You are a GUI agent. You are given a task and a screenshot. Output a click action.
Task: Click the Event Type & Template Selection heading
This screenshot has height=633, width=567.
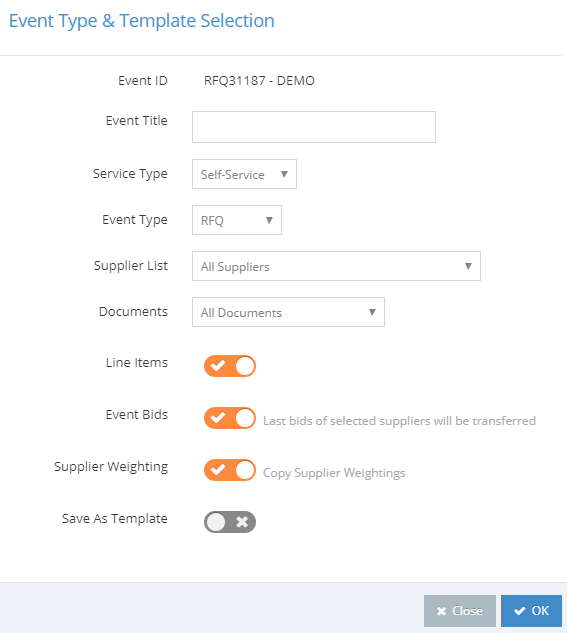coord(142,21)
